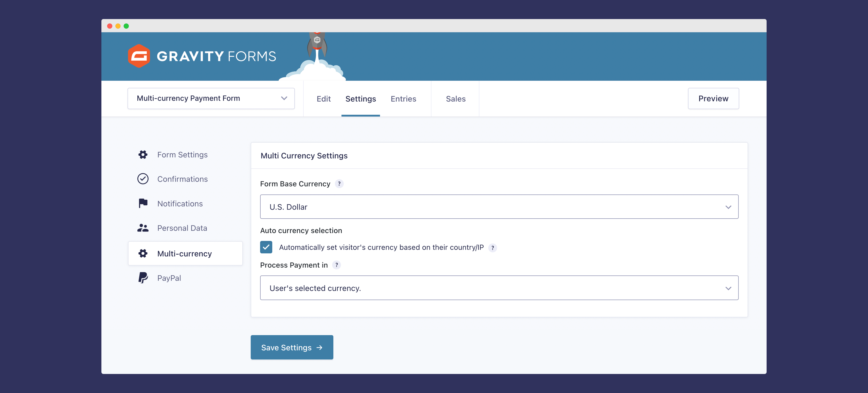This screenshot has width=868, height=393.
Task: Open the Form Base Currency help tooltip
Action: point(340,184)
